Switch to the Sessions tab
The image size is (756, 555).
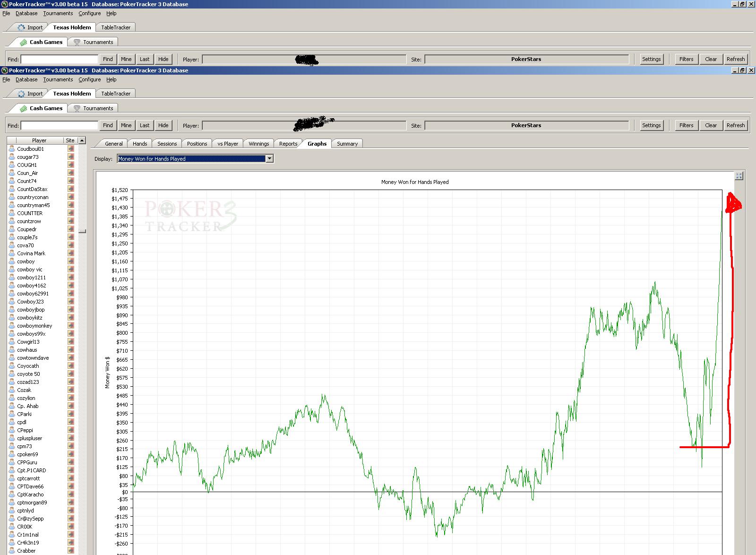[x=167, y=144]
